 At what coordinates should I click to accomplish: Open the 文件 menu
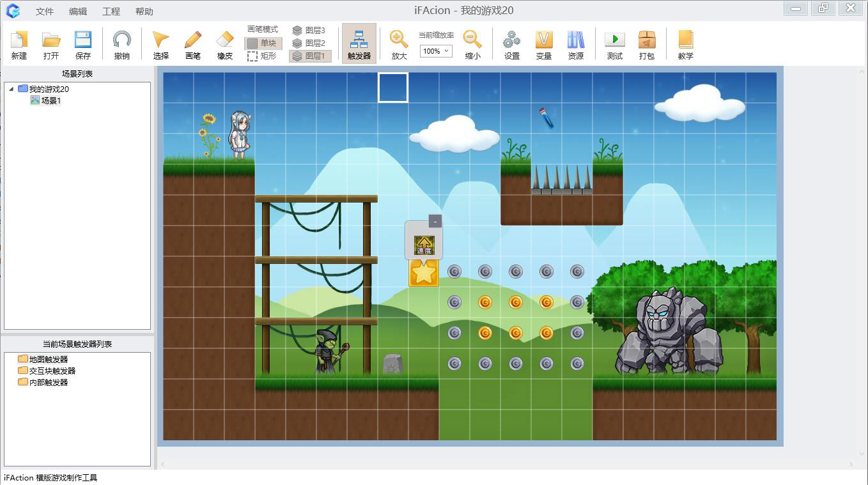coord(45,12)
